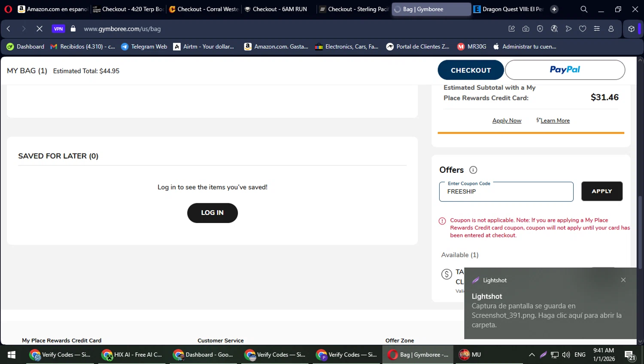Open the Windows notification center icon

pyautogui.click(x=630, y=355)
